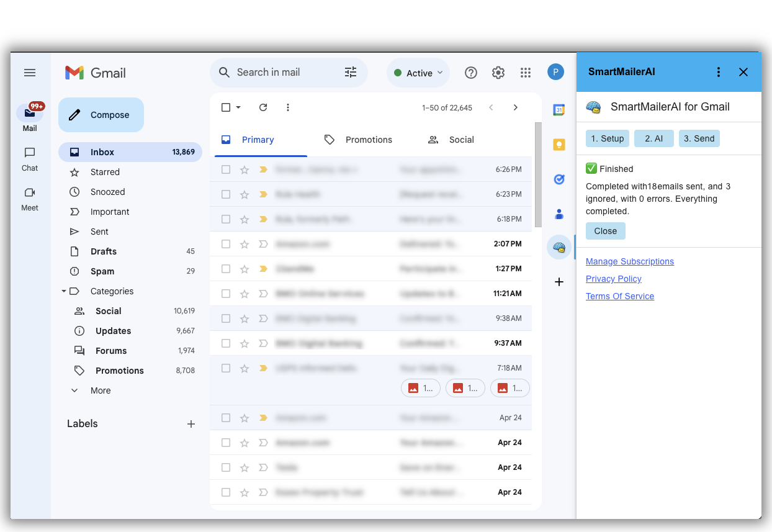Collapse the Categories section in sidebar
Image resolution: width=772 pixels, height=532 pixels.
click(64, 291)
